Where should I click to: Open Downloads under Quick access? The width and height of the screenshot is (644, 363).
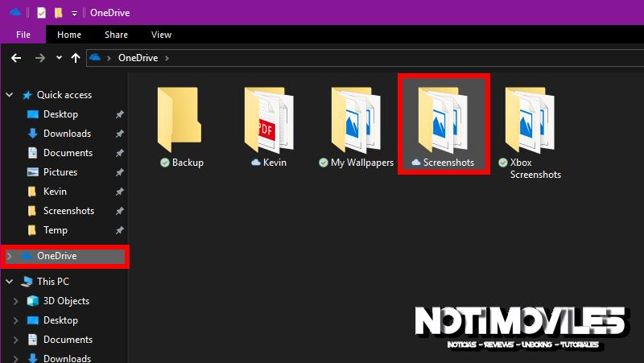67,134
